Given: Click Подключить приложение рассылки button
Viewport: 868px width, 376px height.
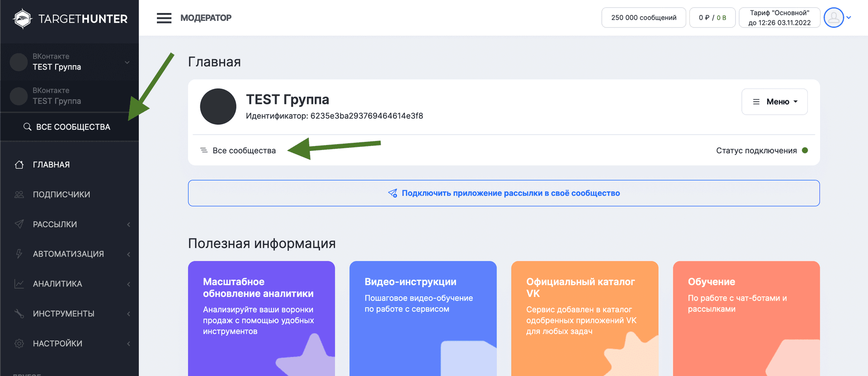Looking at the screenshot, I should point(504,193).
